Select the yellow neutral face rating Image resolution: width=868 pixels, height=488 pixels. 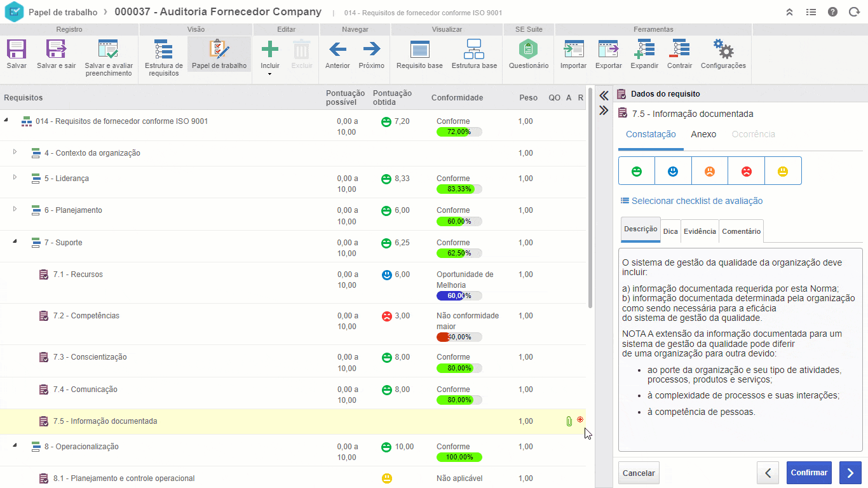[x=783, y=171]
